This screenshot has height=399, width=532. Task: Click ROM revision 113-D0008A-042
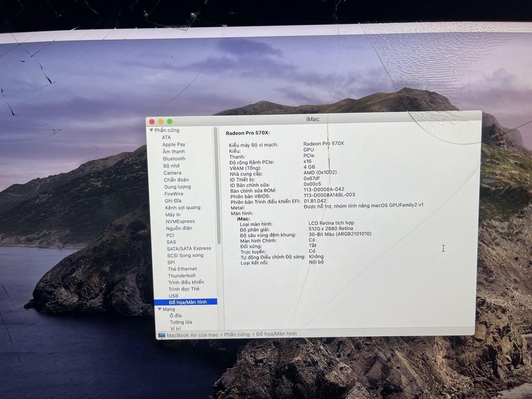coord(324,189)
